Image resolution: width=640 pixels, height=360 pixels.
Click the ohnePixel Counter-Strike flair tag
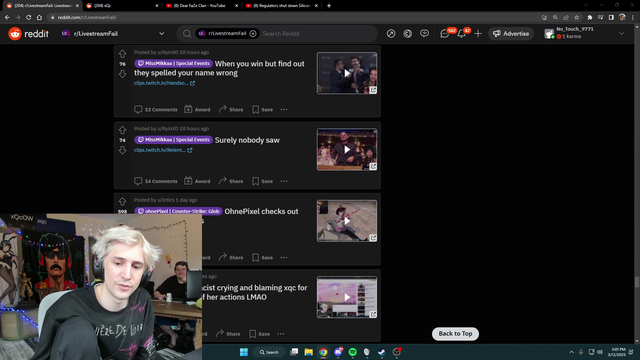coord(178,211)
